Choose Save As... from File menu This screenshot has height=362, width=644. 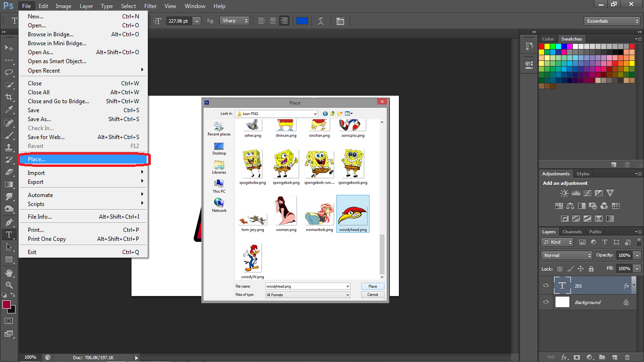84,119
